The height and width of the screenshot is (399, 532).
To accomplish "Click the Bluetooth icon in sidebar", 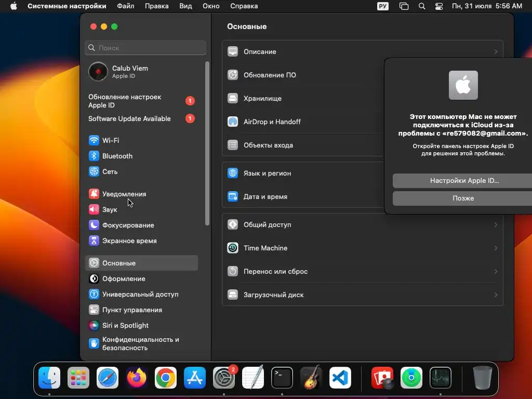I will pyautogui.click(x=94, y=156).
